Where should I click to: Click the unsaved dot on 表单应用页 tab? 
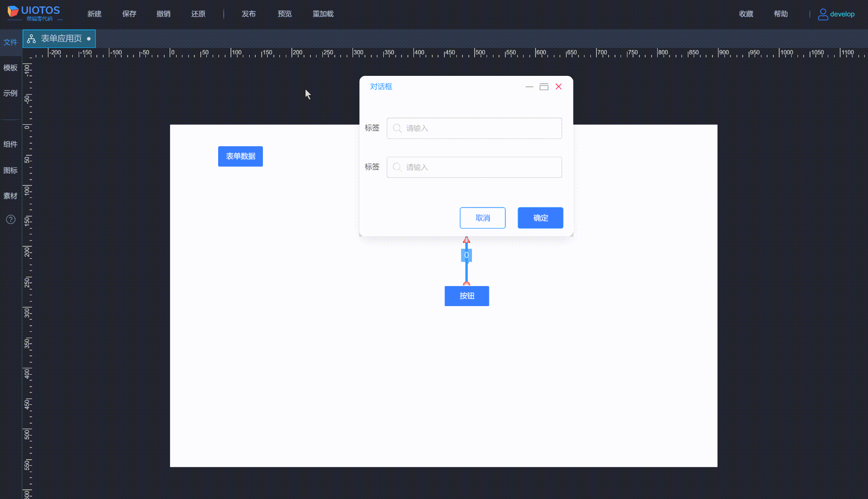tap(89, 39)
